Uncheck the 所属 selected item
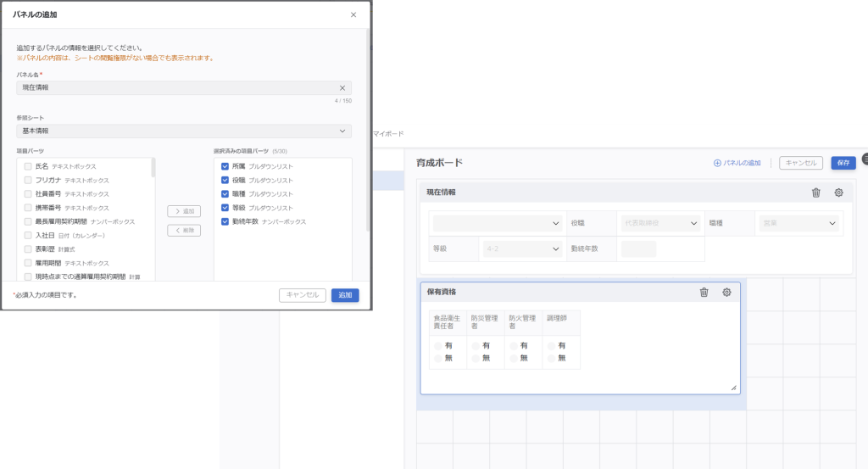The image size is (868, 469). pos(225,167)
